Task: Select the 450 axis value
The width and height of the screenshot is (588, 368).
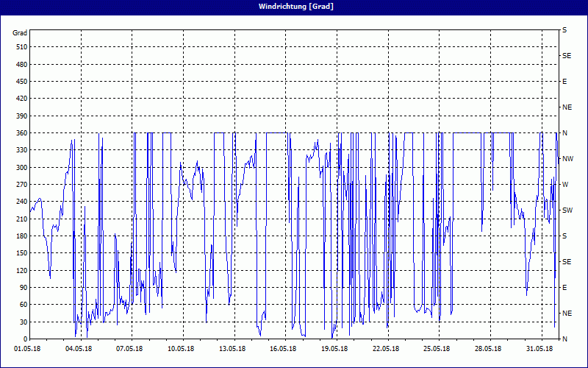Action: (x=22, y=82)
